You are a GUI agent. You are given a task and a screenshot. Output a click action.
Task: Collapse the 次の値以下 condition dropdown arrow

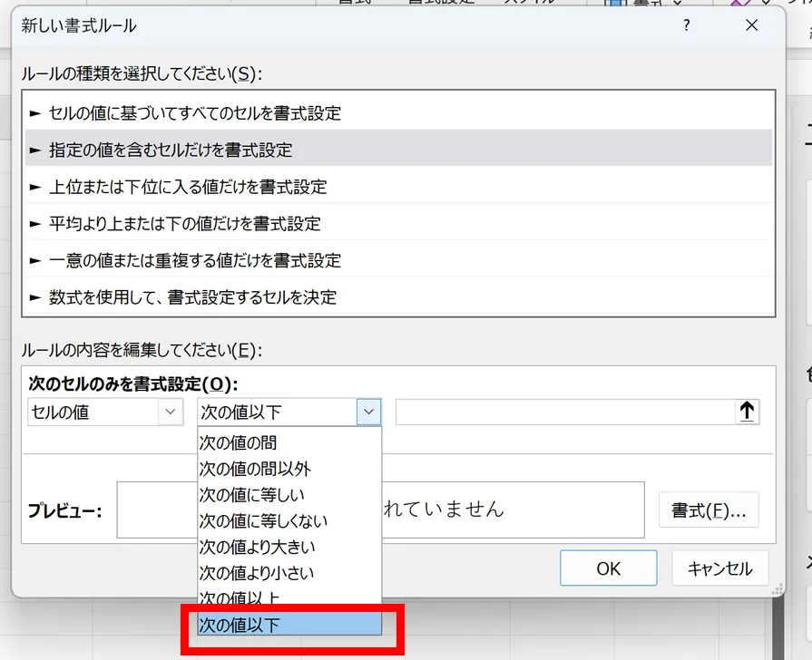tap(368, 412)
